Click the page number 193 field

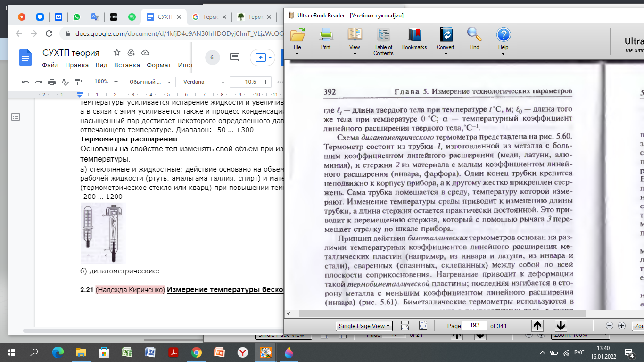tap(475, 326)
